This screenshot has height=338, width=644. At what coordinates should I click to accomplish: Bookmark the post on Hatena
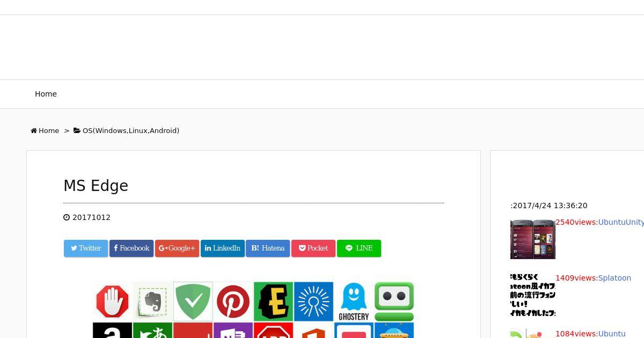(268, 248)
